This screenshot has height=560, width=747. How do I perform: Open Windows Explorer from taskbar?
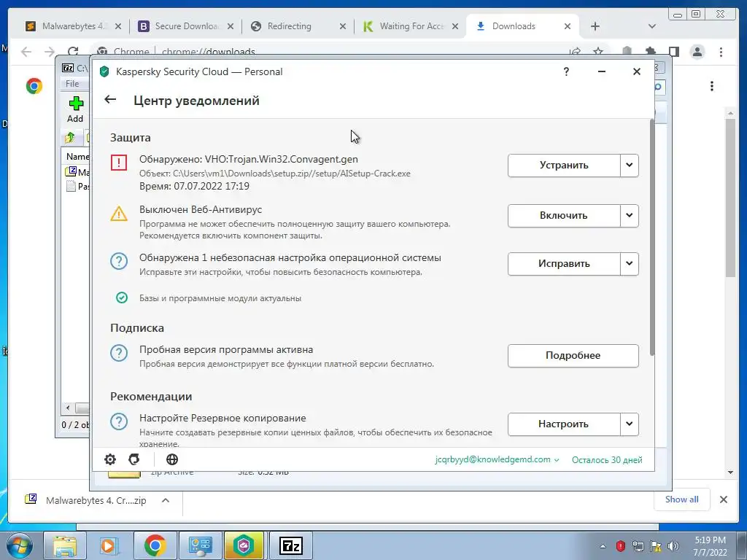(65, 545)
